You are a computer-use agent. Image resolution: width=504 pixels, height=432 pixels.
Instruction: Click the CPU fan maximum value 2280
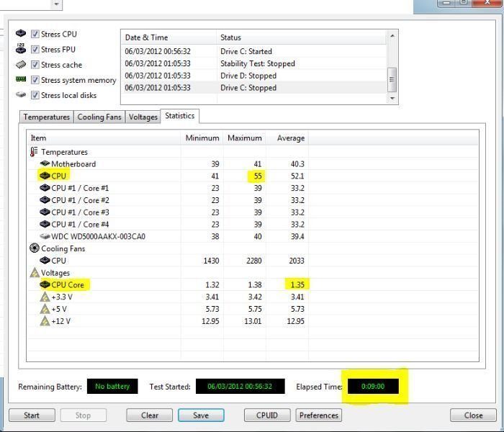[x=254, y=261]
